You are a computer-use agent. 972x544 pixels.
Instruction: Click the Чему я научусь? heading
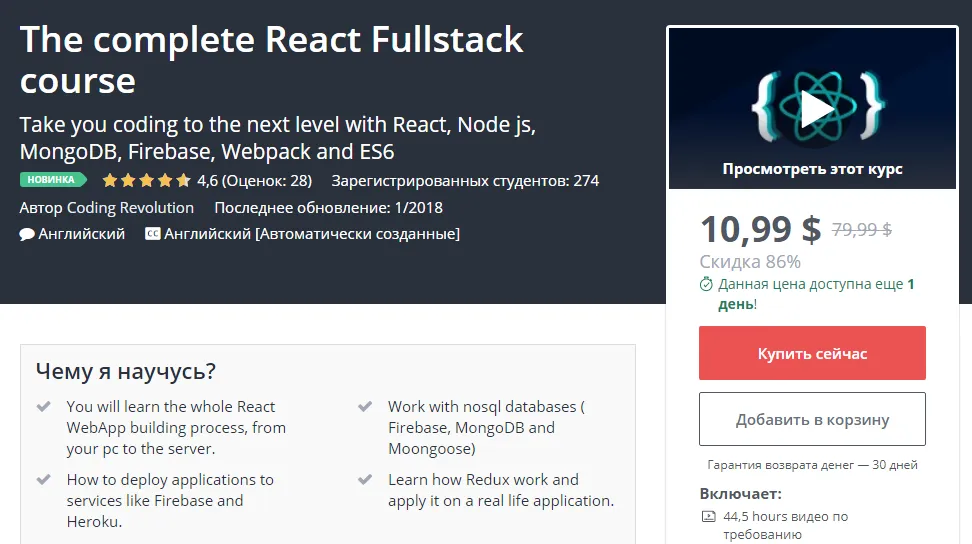coord(126,372)
